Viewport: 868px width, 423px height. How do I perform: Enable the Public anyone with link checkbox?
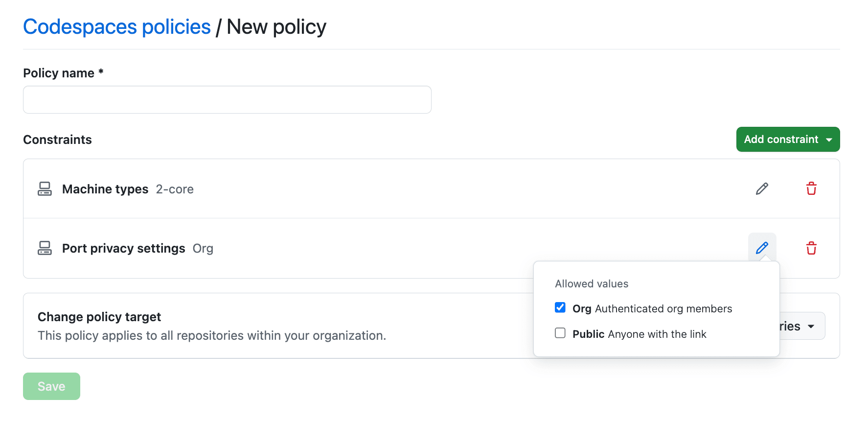[x=560, y=333]
